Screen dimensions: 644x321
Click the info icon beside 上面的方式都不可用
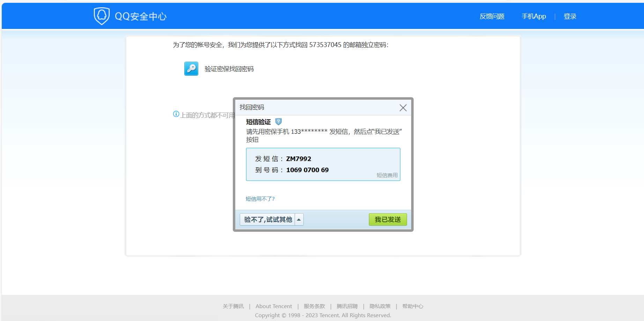(176, 114)
